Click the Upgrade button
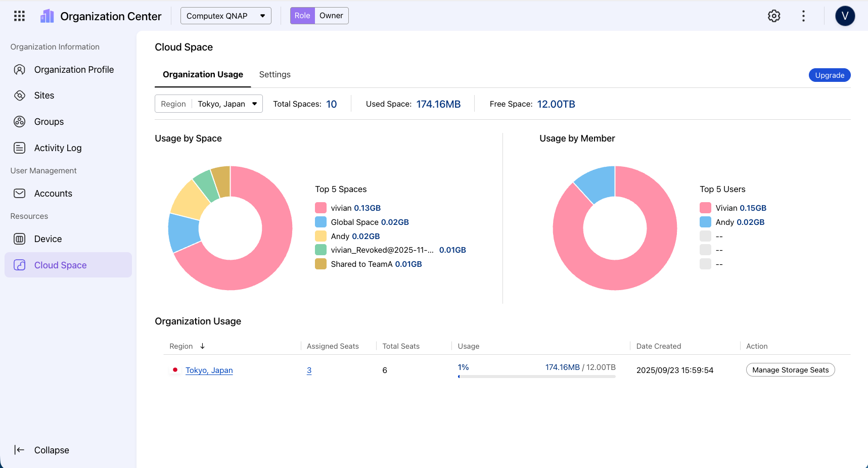The height and width of the screenshot is (468, 868). (830, 75)
